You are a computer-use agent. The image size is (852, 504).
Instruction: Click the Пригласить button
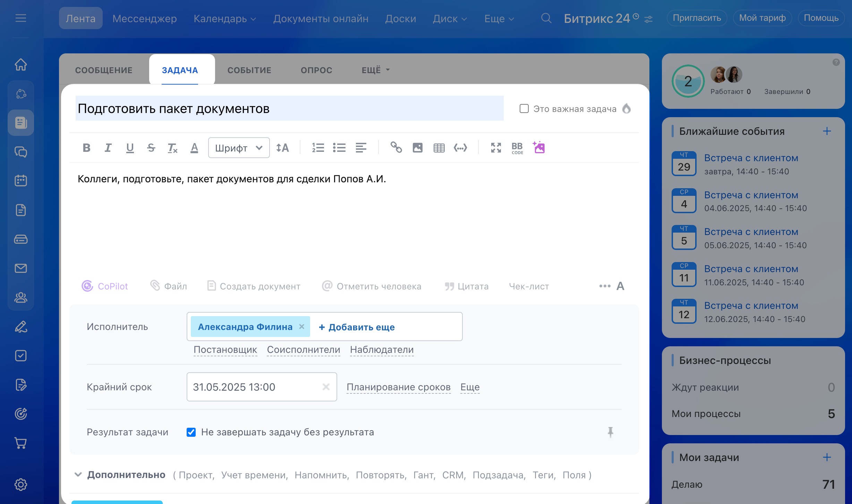[x=697, y=18]
